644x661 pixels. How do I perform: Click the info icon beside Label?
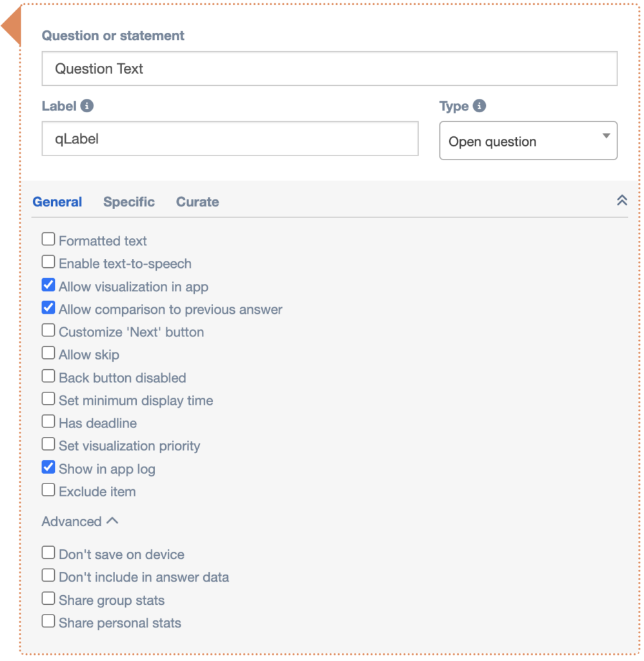coord(87,106)
